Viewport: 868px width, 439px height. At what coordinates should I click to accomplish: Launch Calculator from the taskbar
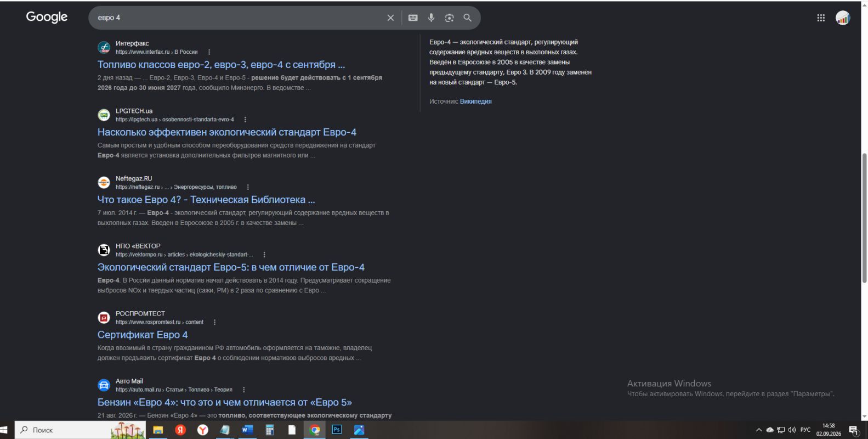click(x=270, y=430)
